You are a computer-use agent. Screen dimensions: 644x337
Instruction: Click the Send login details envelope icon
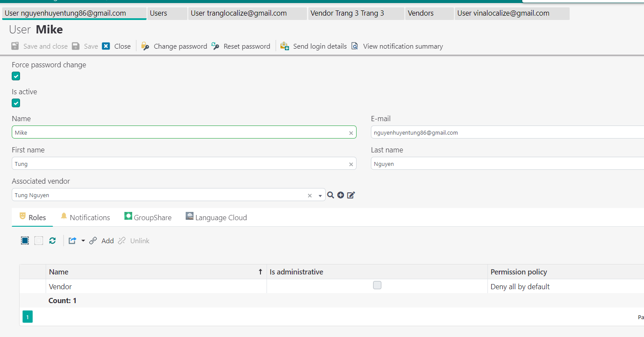[284, 46]
